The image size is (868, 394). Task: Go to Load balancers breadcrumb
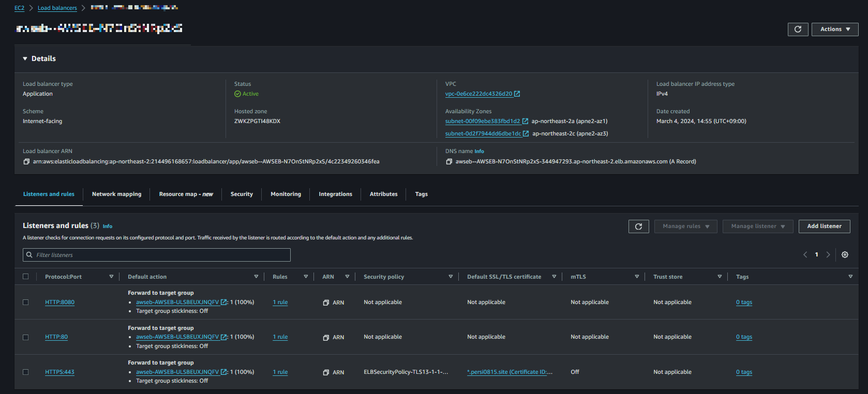coord(57,8)
